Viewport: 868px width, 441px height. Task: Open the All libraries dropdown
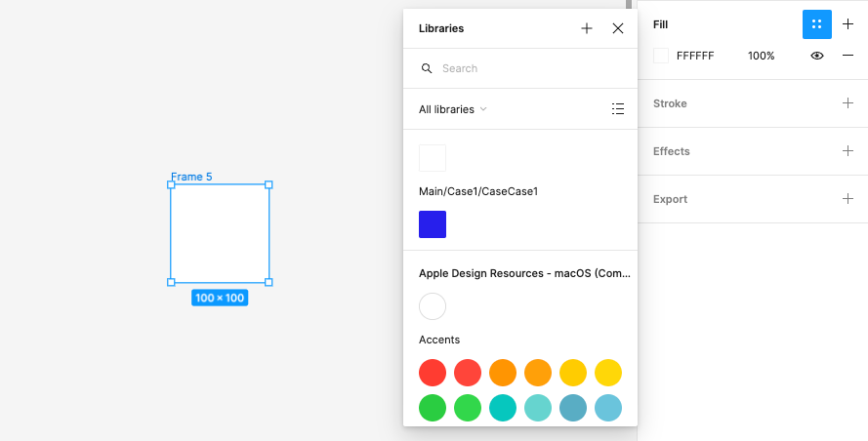point(453,109)
